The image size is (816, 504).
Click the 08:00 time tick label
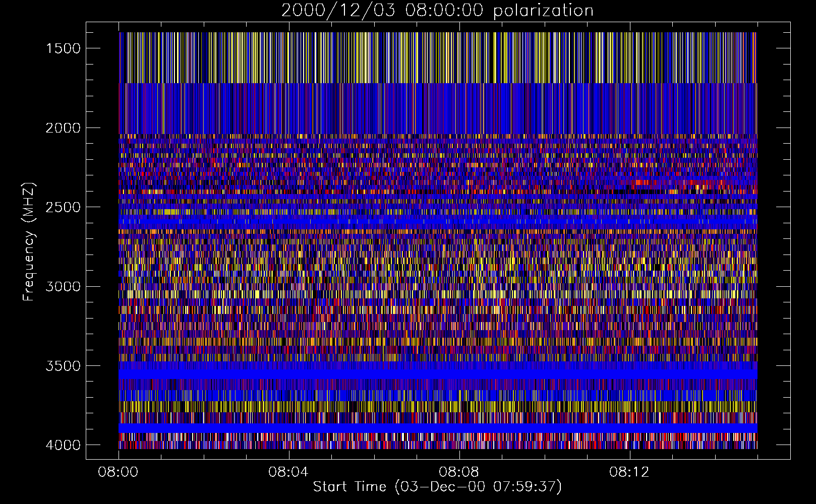(x=118, y=472)
